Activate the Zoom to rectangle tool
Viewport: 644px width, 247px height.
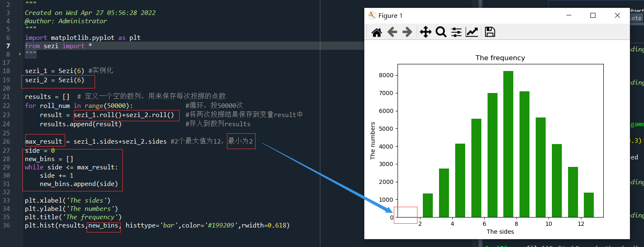click(x=441, y=32)
